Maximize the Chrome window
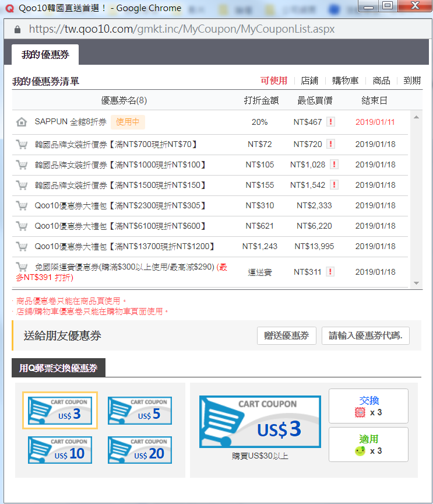Viewport: 433px width, 504px height. point(388,5)
